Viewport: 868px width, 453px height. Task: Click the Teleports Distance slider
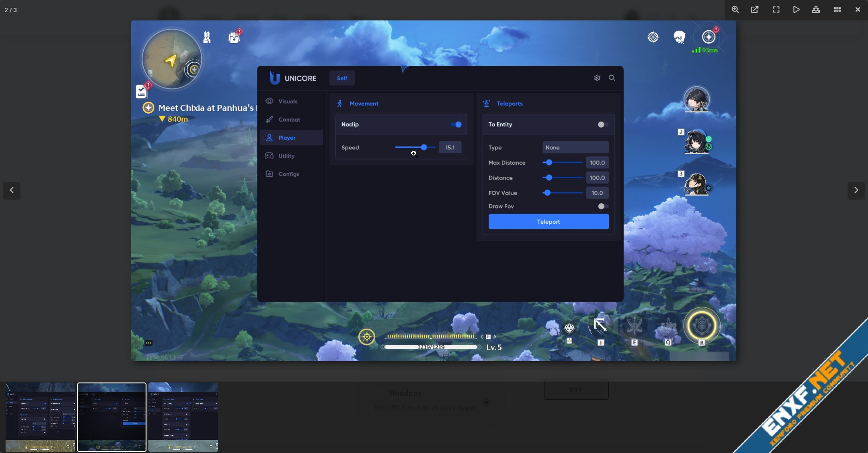(x=562, y=178)
